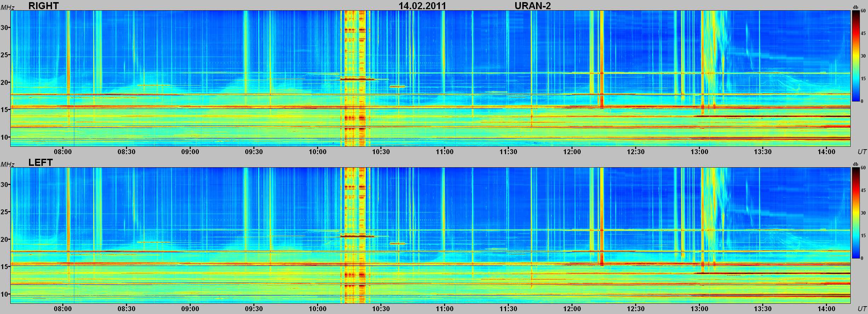Click the db label above the RIGHT panel colorbar
This screenshot has height=314, width=868.
coord(855,7)
